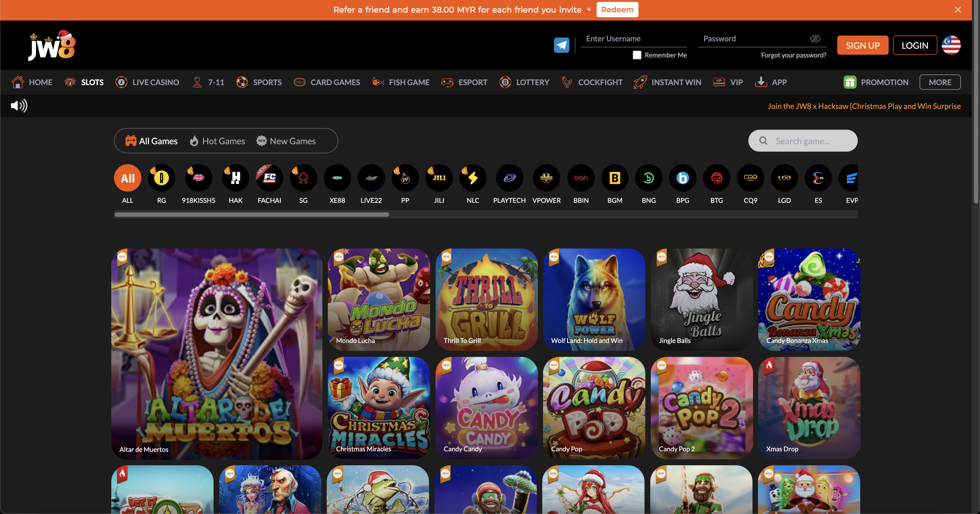Focus the Enter Username field
Viewport: 980px width, 514px height.
coord(634,39)
